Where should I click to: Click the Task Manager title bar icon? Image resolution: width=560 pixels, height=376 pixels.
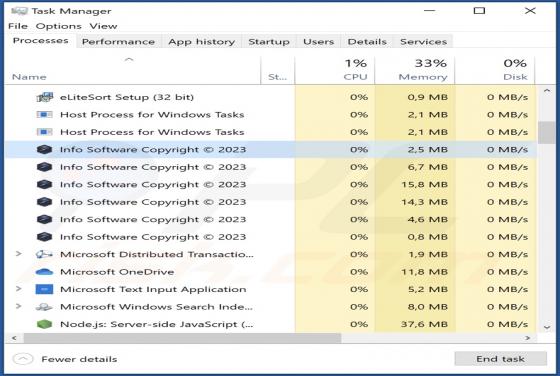point(19,11)
